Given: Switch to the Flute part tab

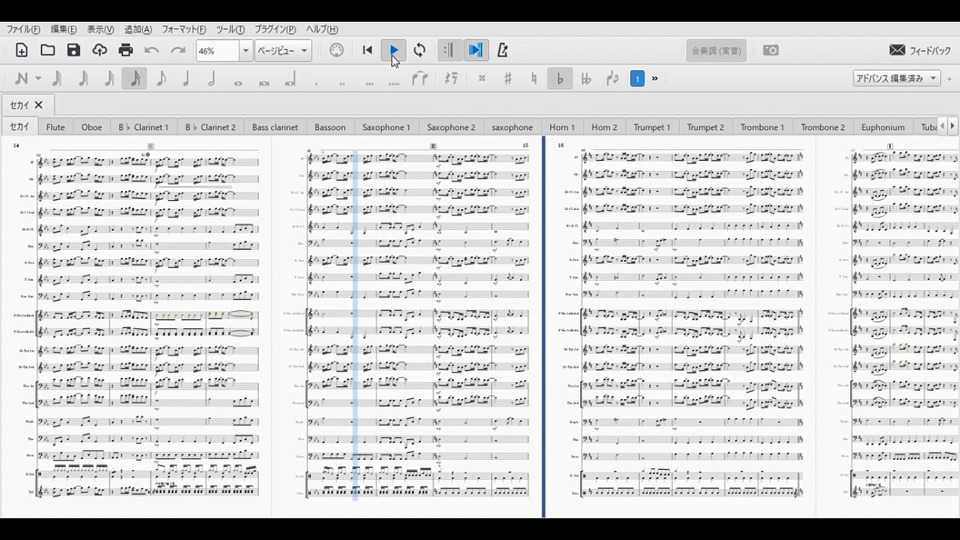Looking at the screenshot, I should [55, 127].
